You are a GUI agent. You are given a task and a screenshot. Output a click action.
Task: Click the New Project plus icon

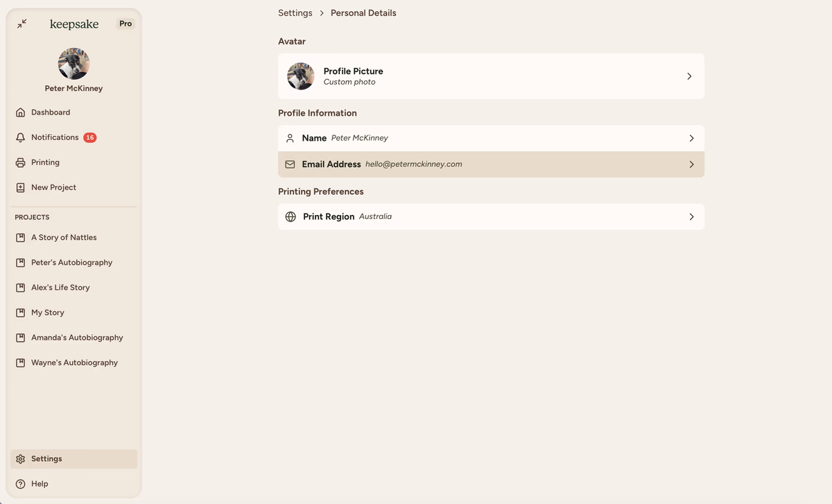(x=21, y=188)
